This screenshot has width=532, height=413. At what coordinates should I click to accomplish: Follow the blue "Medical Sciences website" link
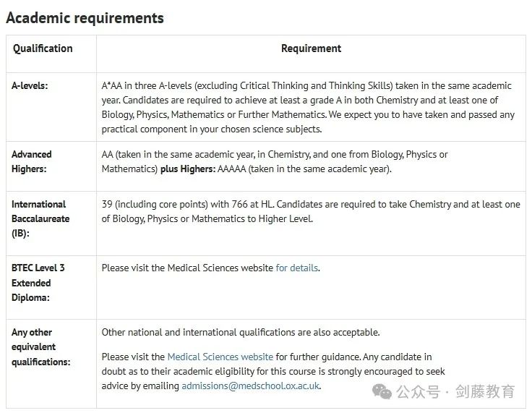[x=220, y=357]
